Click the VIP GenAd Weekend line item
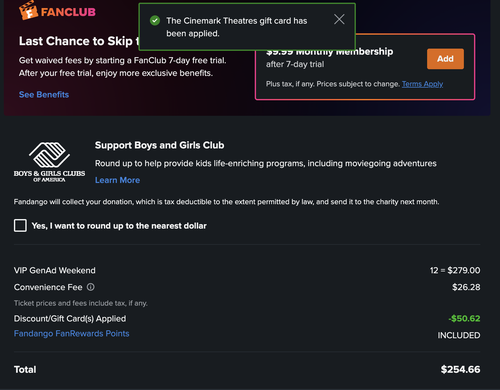Image resolution: width=500 pixels, height=390 pixels. click(55, 270)
